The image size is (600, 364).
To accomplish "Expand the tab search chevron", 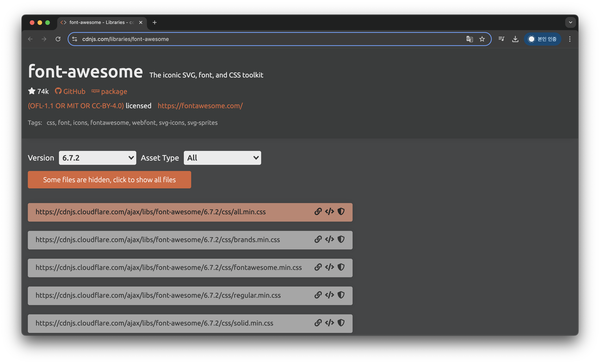I will pyautogui.click(x=571, y=22).
